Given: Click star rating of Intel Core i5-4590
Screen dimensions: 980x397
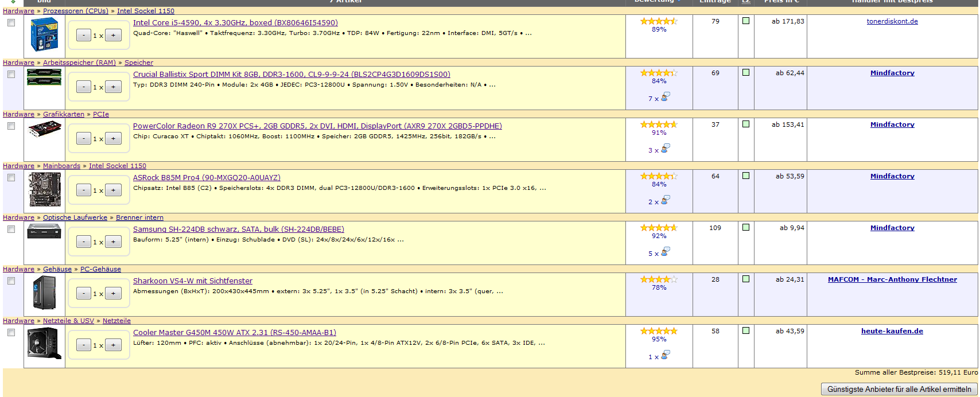Looking at the screenshot, I should [659, 21].
